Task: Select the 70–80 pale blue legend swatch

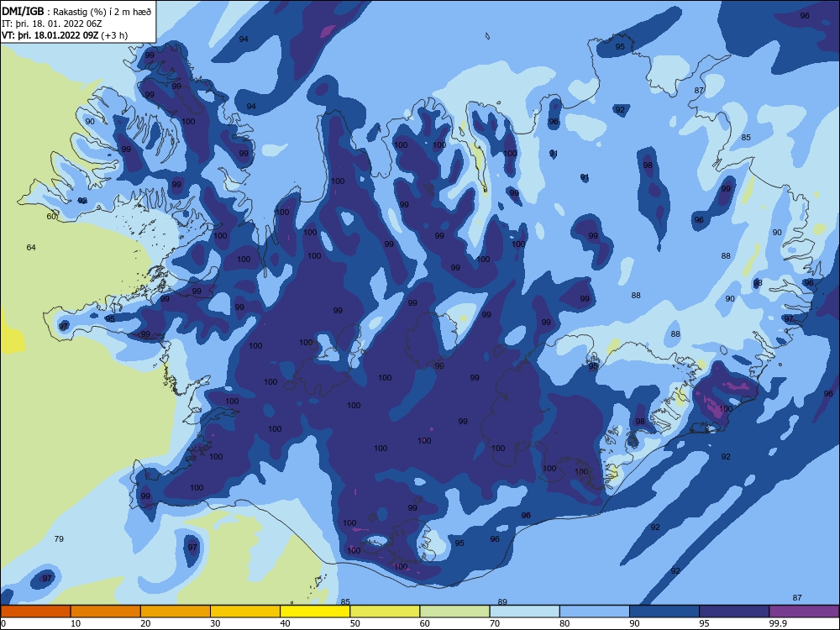Action: pos(524,612)
